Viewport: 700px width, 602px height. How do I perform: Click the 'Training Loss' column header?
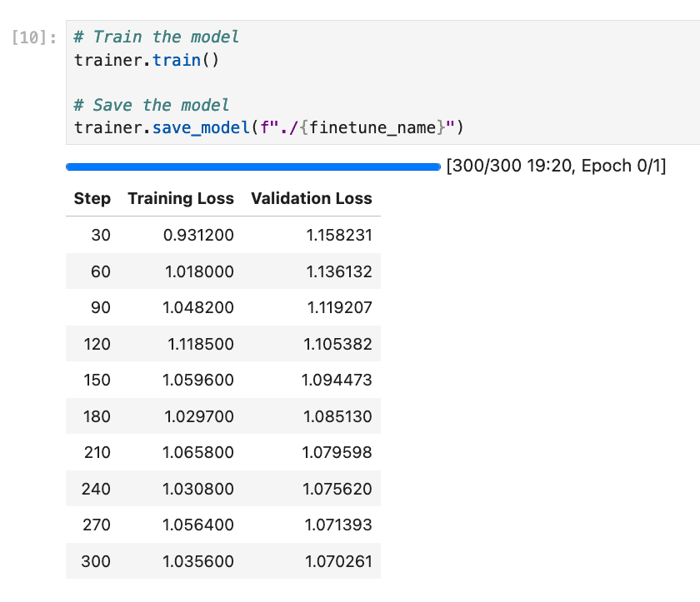pyautogui.click(x=181, y=198)
